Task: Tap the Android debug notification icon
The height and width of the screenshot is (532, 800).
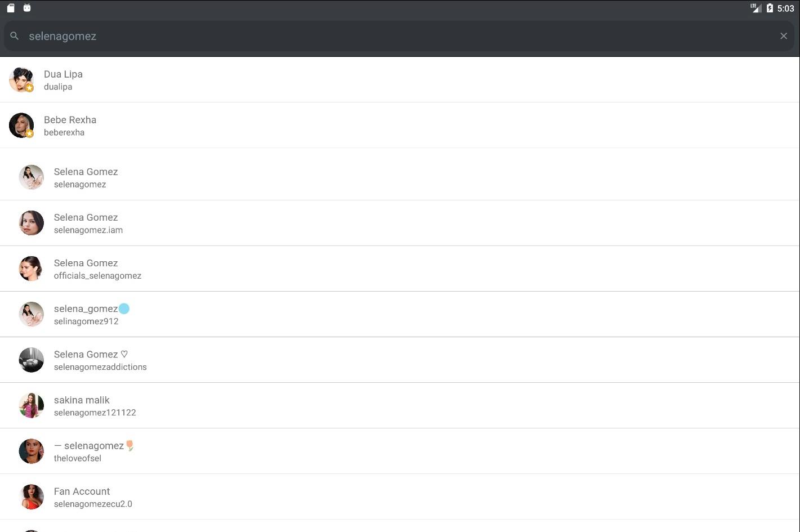Action: pyautogui.click(x=27, y=8)
